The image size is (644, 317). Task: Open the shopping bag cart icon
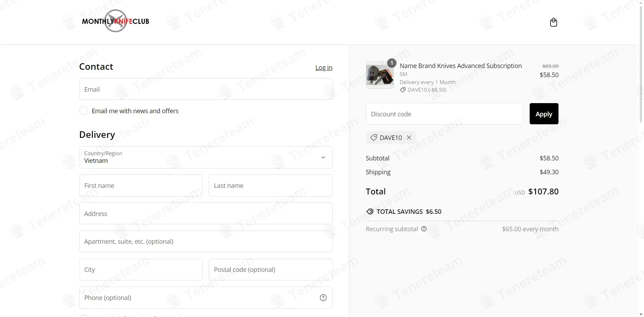[553, 22]
